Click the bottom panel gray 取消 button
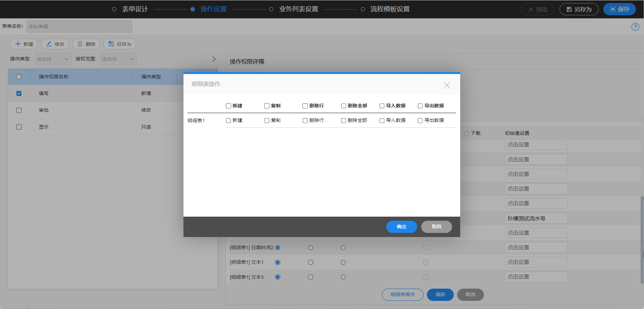 pyautogui.click(x=470, y=295)
